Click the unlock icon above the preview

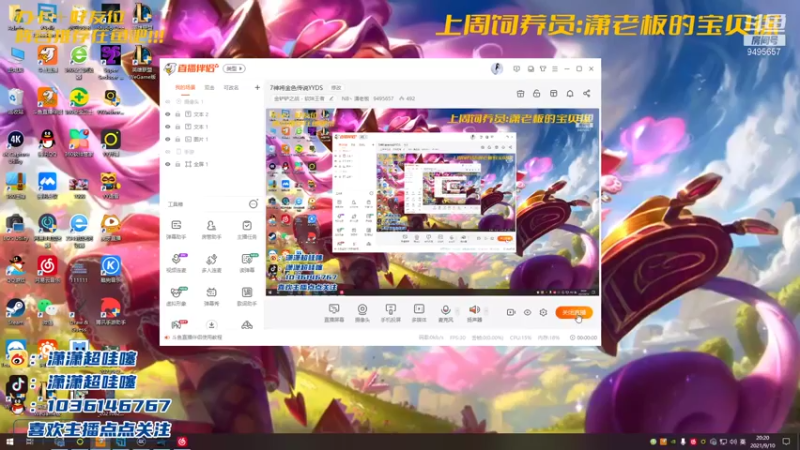tap(537, 93)
